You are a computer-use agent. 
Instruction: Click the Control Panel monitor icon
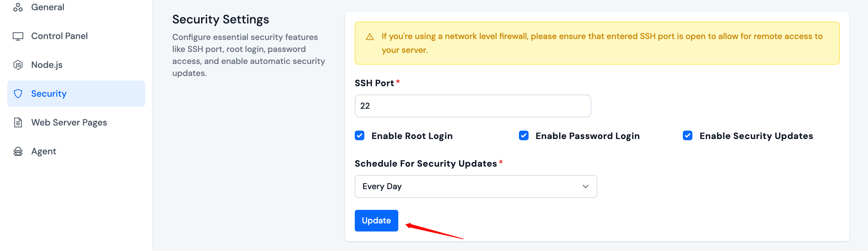click(x=18, y=36)
